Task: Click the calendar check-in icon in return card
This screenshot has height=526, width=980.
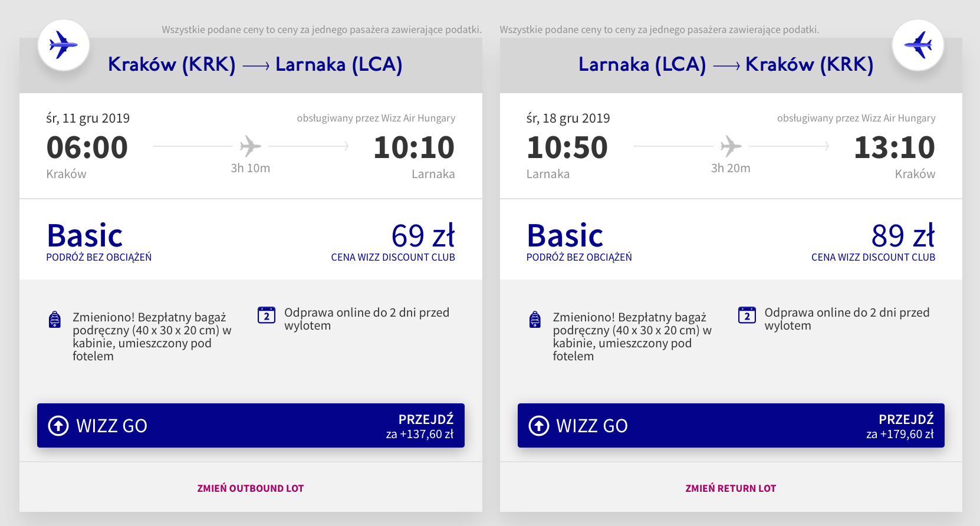Action: pyautogui.click(x=747, y=315)
